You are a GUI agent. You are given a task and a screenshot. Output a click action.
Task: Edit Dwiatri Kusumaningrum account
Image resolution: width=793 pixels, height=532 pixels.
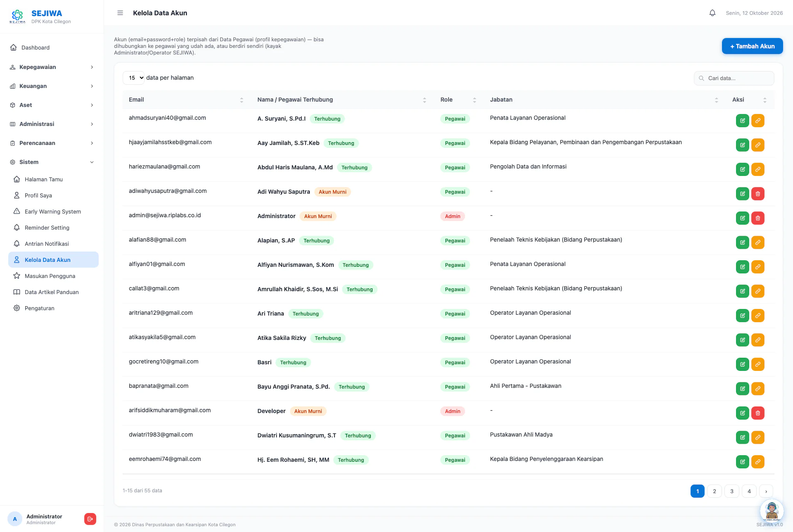tap(743, 437)
